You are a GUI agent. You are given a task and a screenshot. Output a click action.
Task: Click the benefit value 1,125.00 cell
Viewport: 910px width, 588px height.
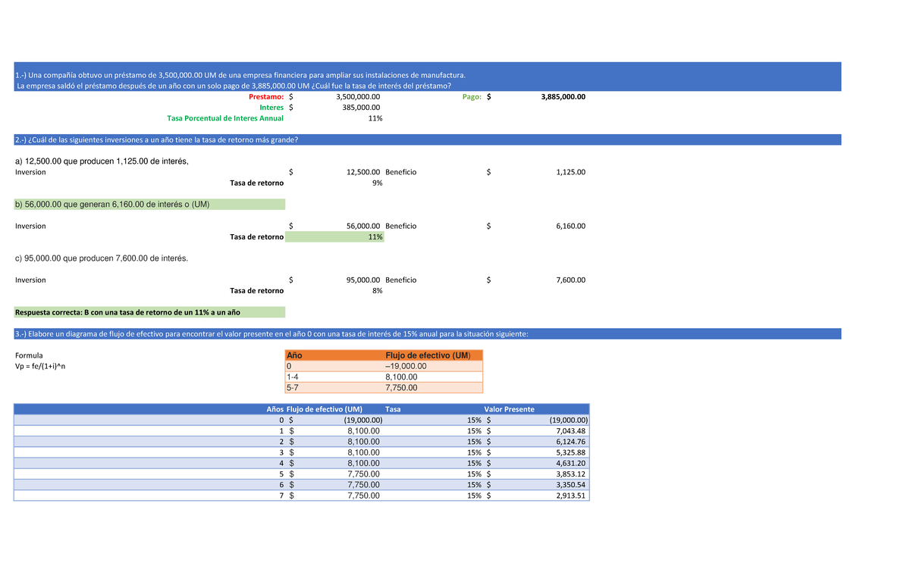click(570, 172)
